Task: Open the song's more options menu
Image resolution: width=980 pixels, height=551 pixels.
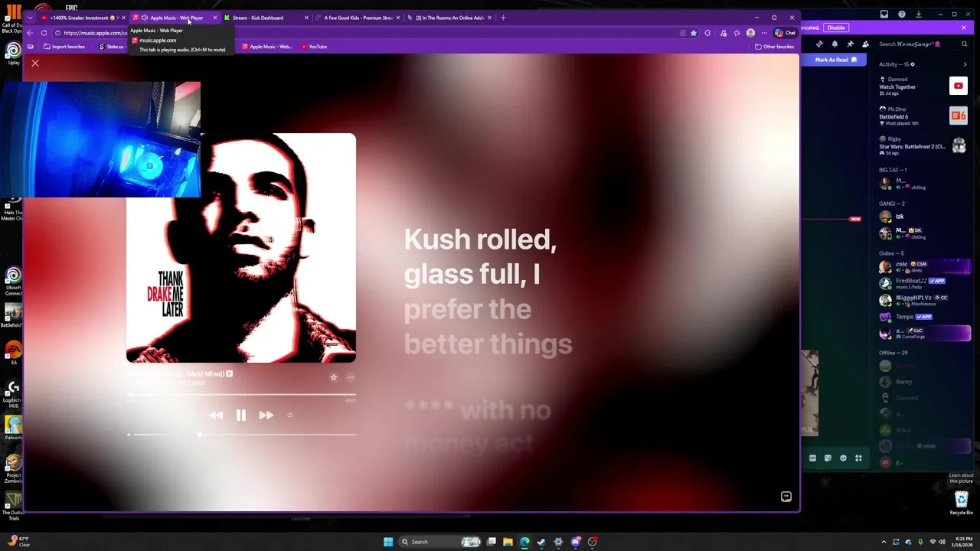Action: pos(350,377)
